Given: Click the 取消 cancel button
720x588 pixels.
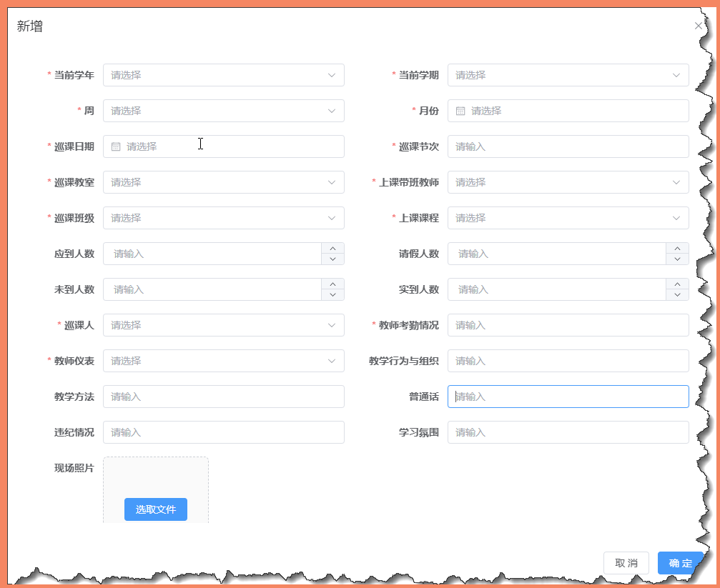Looking at the screenshot, I should click(x=626, y=563).
